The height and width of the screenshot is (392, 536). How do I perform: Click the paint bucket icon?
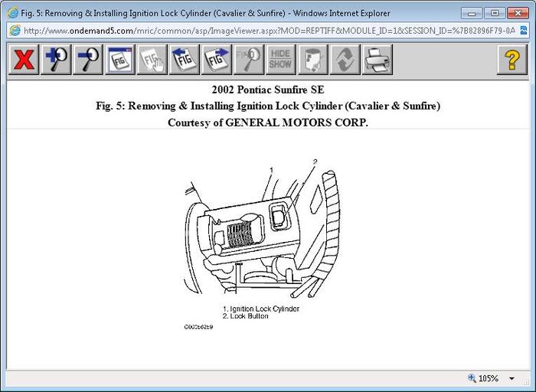click(312, 60)
